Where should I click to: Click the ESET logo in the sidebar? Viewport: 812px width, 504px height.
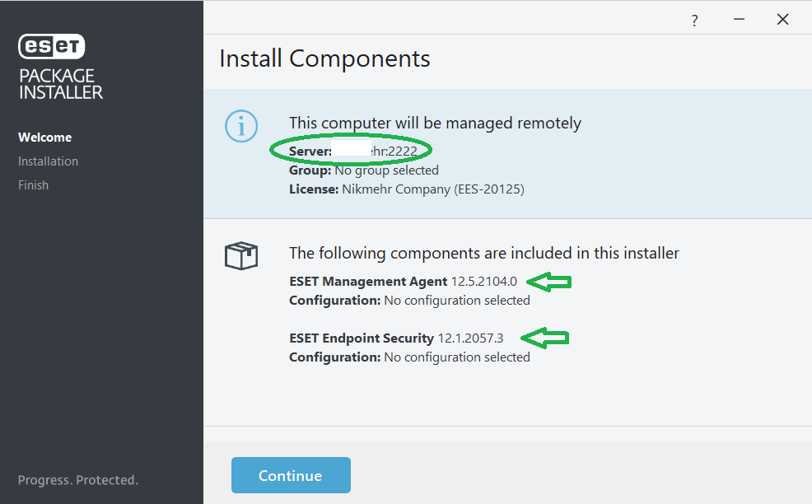pos(52,47)
